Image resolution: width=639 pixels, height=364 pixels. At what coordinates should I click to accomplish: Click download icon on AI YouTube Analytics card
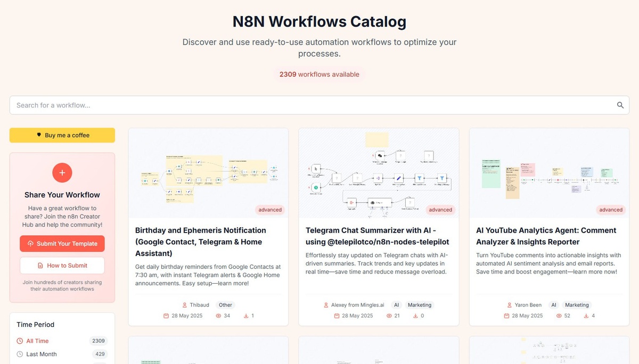coord(586,316)
